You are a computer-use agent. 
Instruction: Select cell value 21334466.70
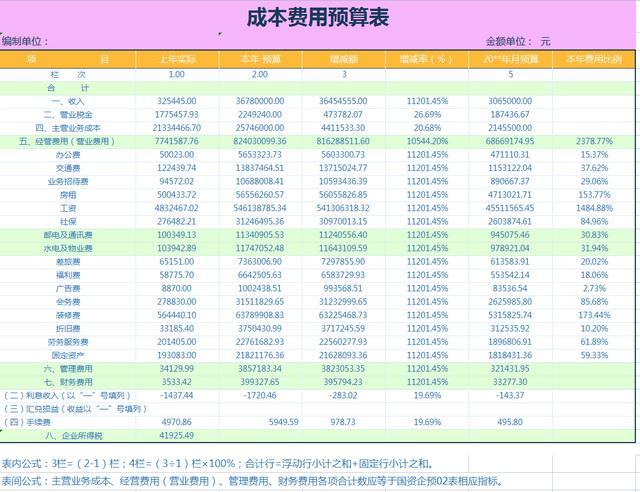click(x=177, y=128)
